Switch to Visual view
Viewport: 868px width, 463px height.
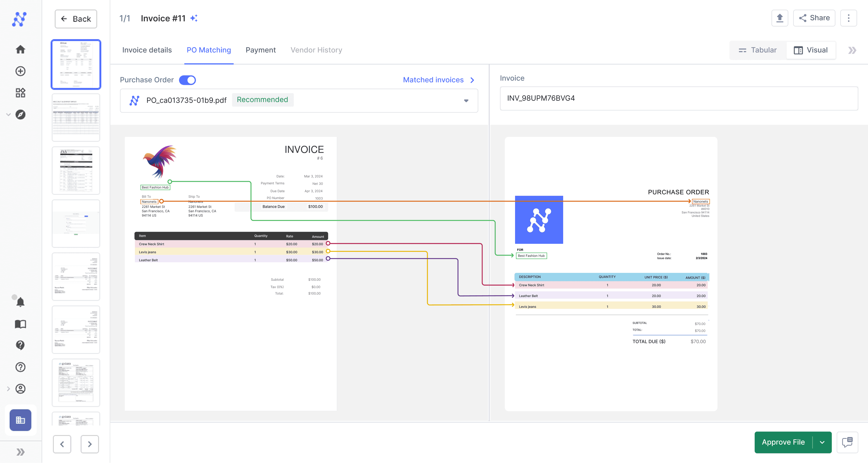(811, 50)
